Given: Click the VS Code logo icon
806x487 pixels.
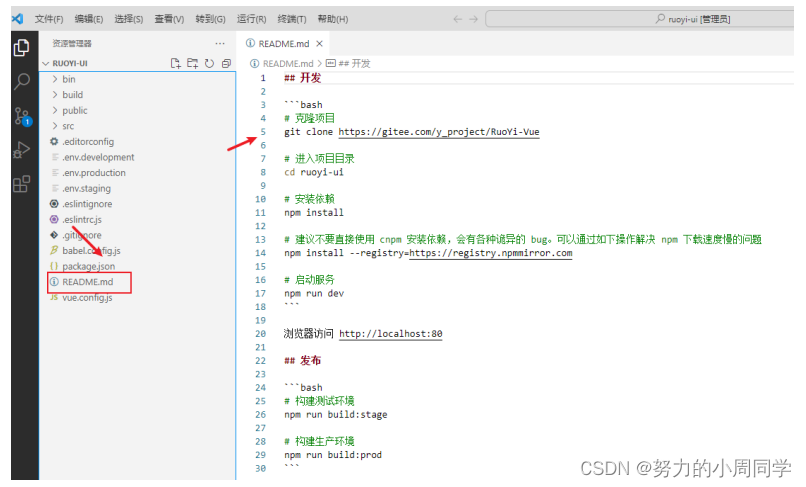Looking at the screenshot, I should (18, 19).
